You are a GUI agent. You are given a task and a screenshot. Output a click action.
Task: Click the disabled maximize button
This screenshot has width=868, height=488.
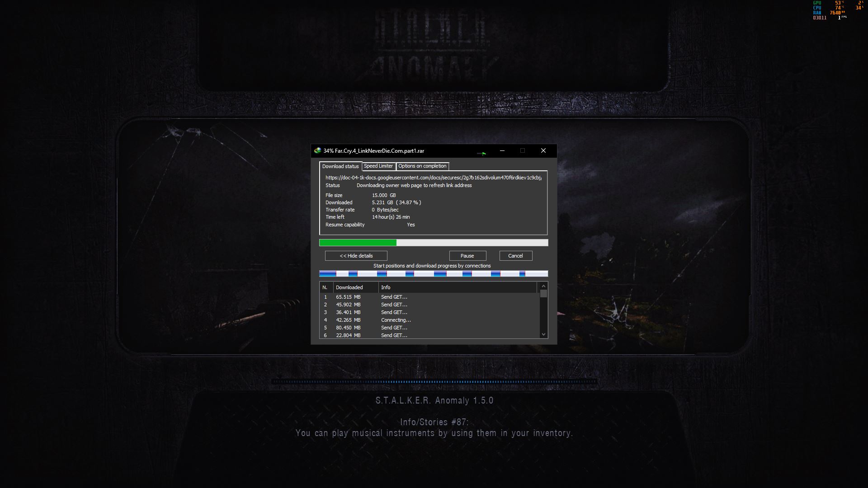pos(523,151)
